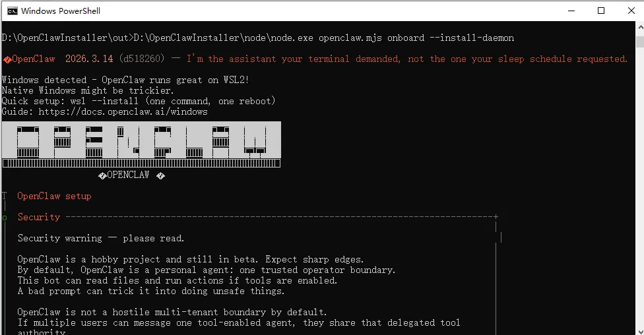This screenshot has height=335, width=644.
Task: Minimize the Windows PowerShell window
Action: pyautogui.click(x=571, y=11)
